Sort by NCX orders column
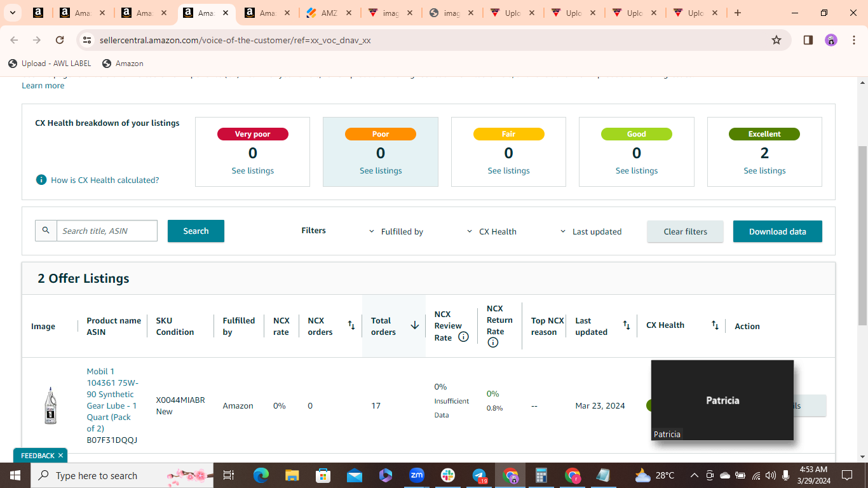Screen dimensions: 868x488 coord(351,325)
